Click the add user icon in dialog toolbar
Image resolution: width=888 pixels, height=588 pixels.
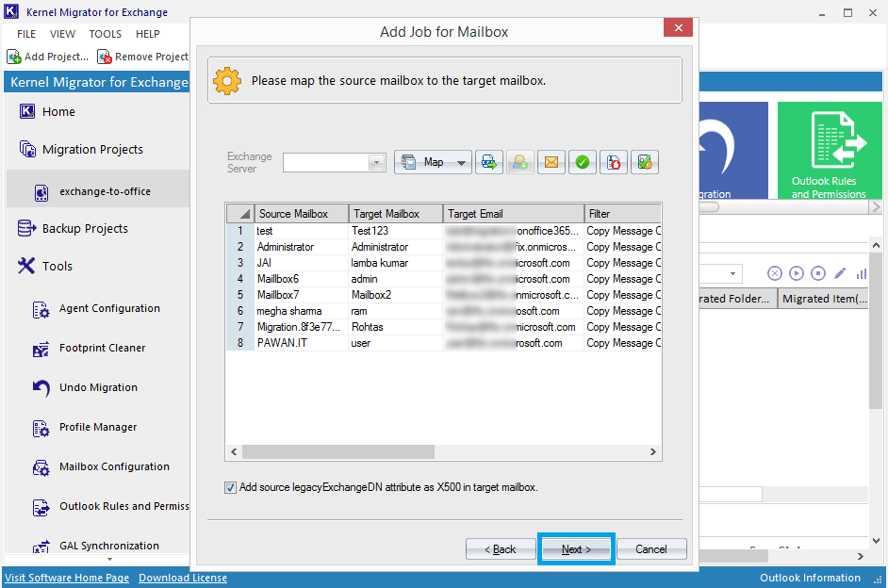(520, 163)
